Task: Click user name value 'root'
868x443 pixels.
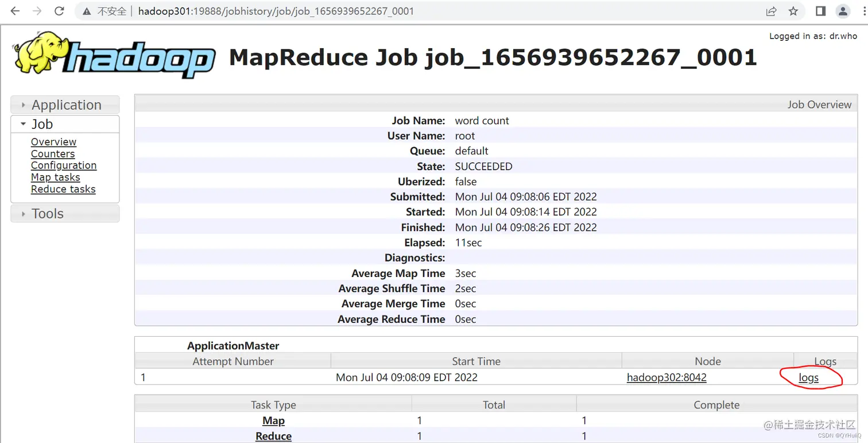Action: pyautogui.click(x=465, y=136)
